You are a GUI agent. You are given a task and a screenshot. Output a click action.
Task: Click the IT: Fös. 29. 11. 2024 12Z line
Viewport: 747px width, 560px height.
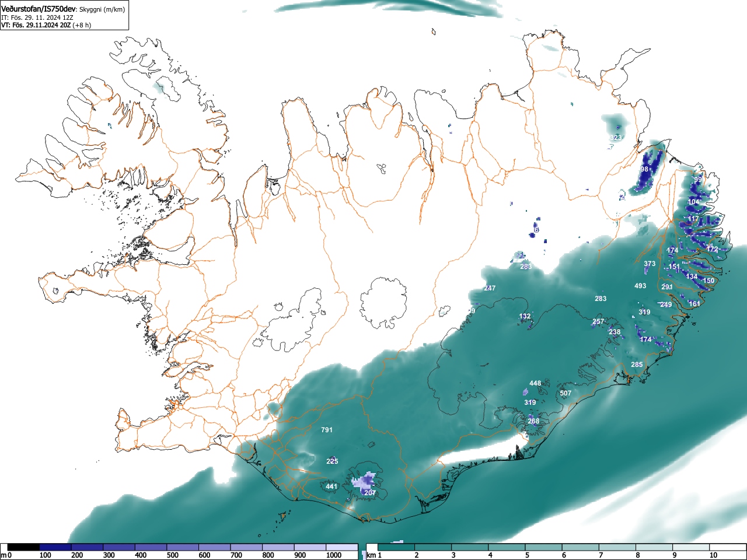coord(37,17)
